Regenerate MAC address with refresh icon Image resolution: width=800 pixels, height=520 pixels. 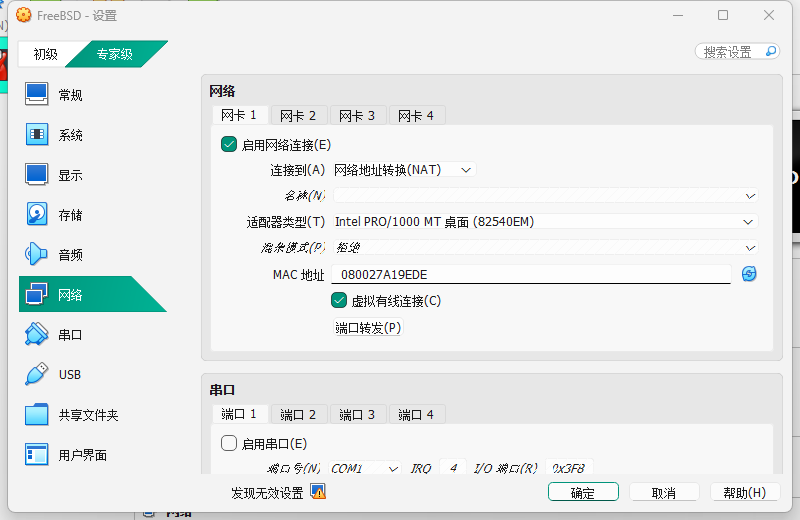(x=748, y=274)
